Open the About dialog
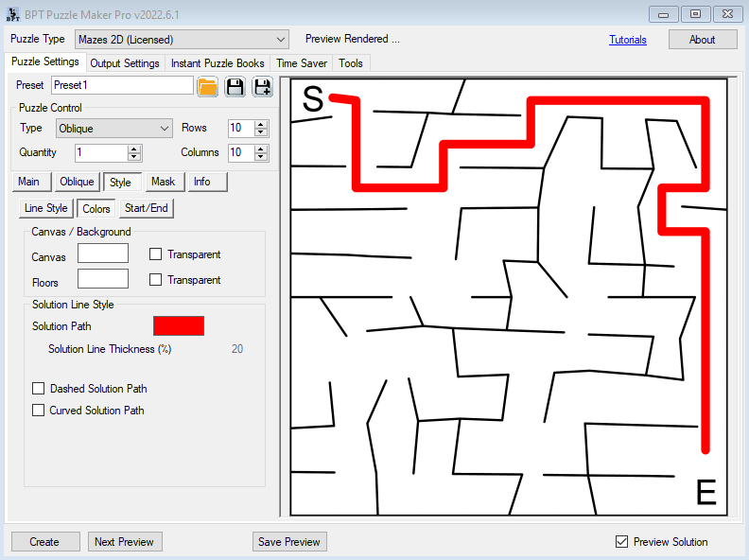Screen dimensions: 749x560 [703, 39]
